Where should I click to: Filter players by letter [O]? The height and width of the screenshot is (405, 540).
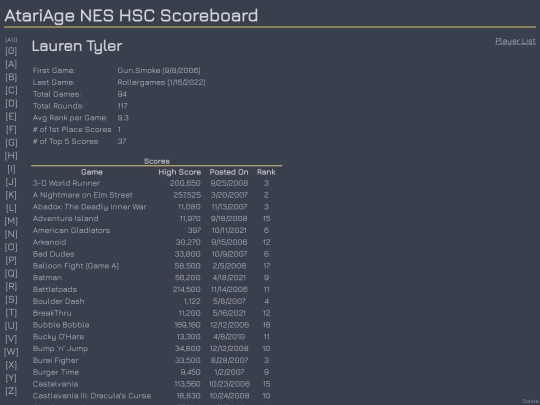tap(11, 247)
